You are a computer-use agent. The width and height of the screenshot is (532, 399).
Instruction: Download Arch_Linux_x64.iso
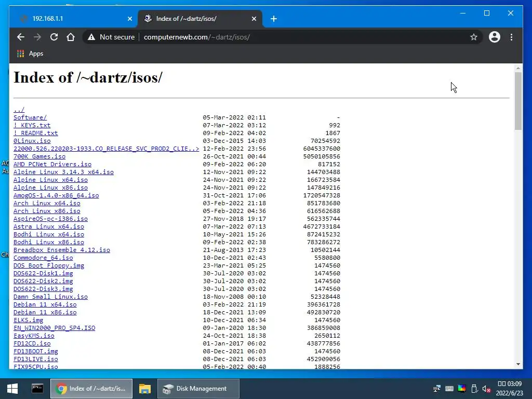point(47,203)
